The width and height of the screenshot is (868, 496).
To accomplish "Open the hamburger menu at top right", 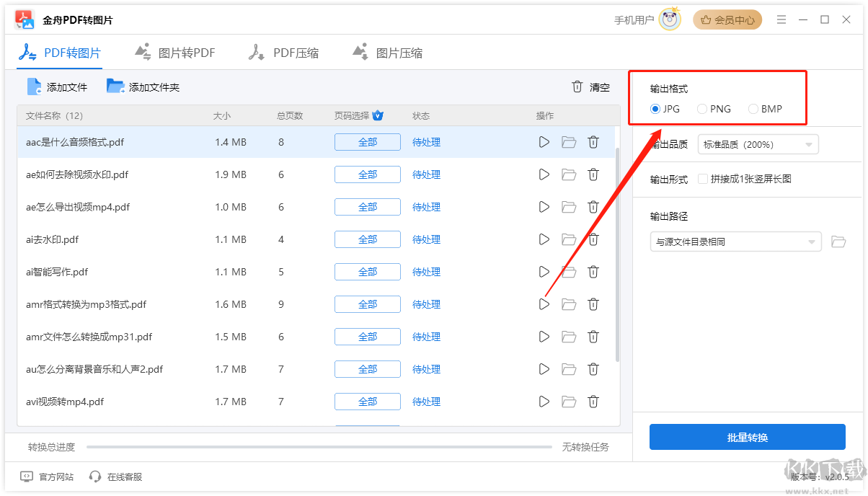I will point(781,19).
